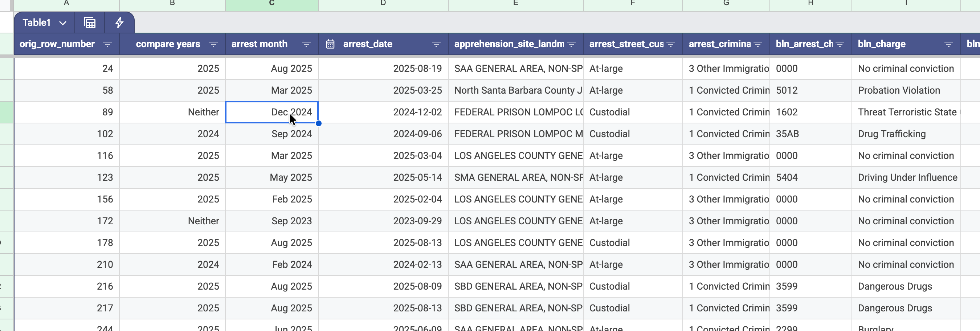
Task: Open filter icon for orig_row_number column
Action: pos(108,44)
